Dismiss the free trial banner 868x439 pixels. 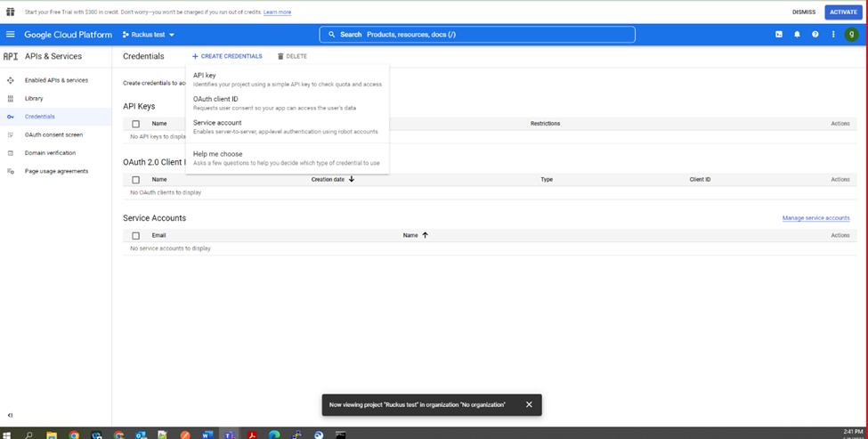tap(804, 12)
